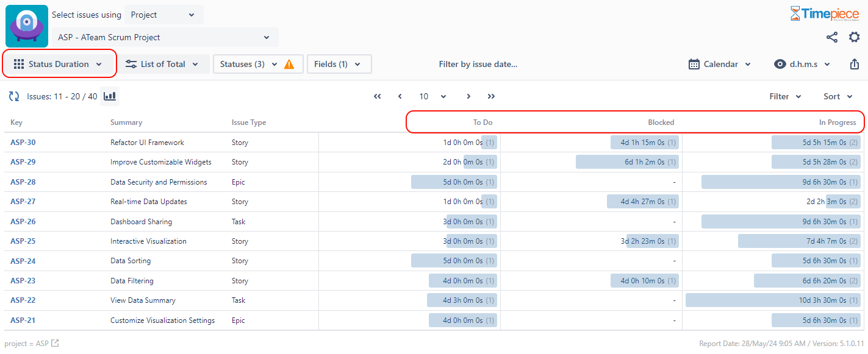Click the warning icon next to Statuses
Screen dimensions: 868x354
point(289,63)
